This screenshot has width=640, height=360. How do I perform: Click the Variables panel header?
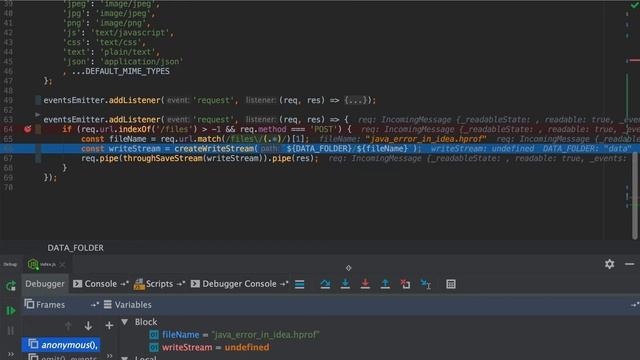pos(127,305)
